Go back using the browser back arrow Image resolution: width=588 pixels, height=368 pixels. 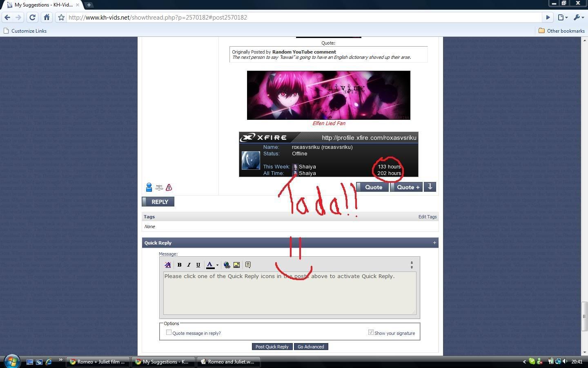(7, 17)
